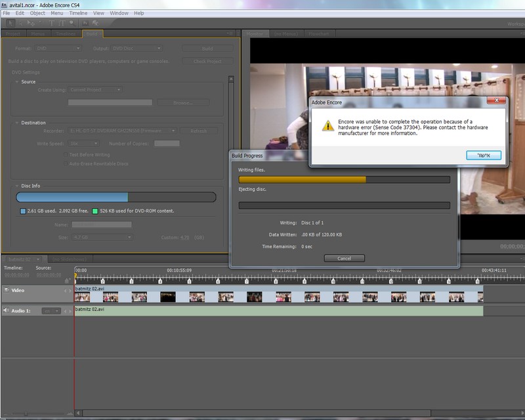
Task: Click the Preview project icon
Action: click(95, 23)
